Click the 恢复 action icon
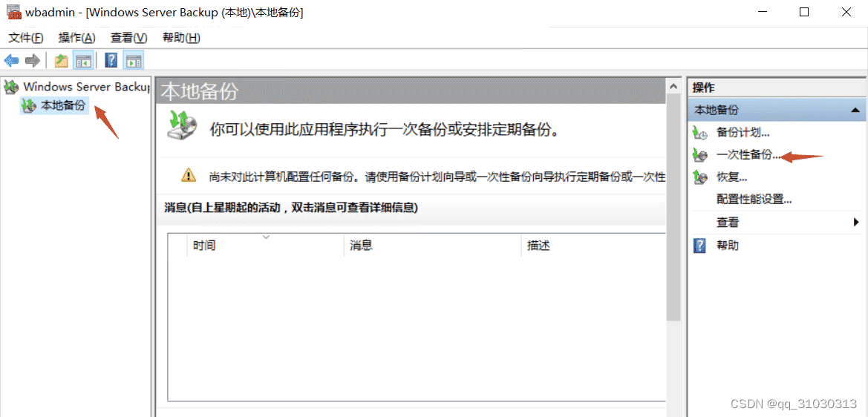The width and height of the screenshot is (868, 417). point(699,177)
